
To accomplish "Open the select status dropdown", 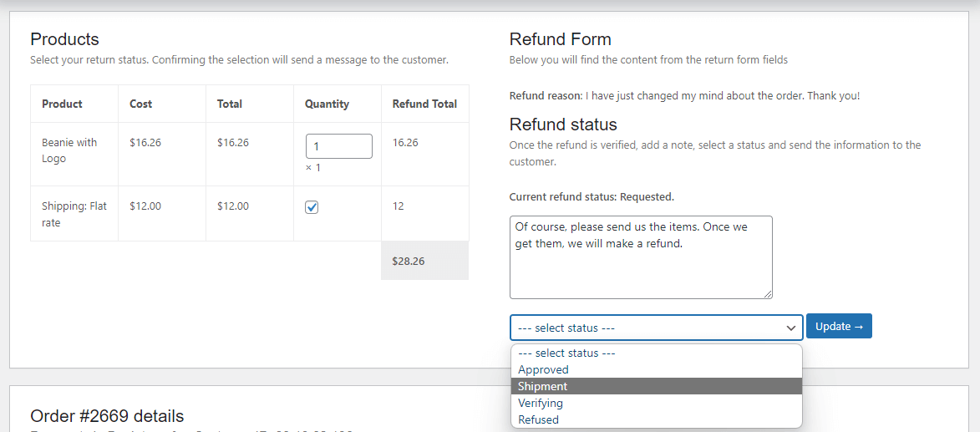I will (x=656, y=328).
